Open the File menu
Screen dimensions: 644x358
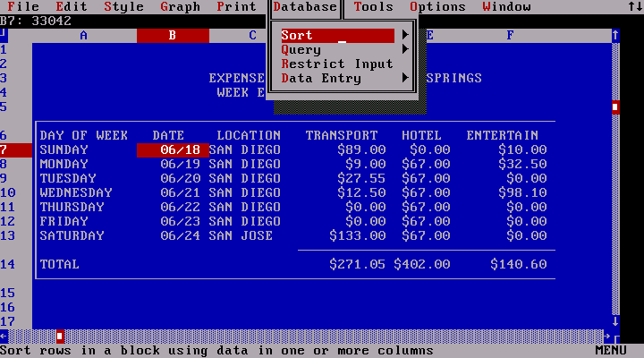tap(23, 7)
